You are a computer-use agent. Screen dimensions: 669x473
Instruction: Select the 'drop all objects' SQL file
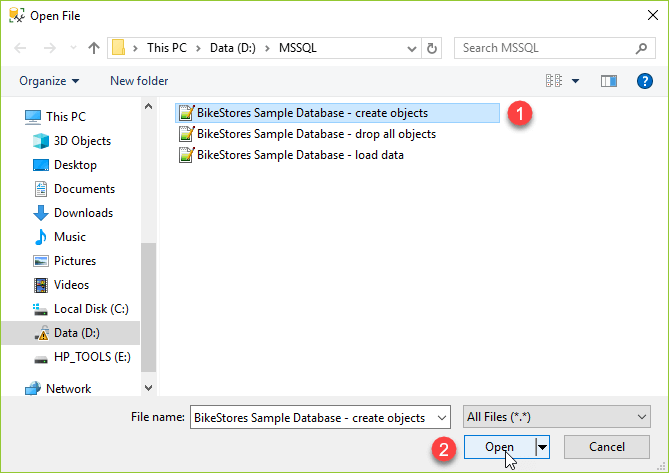tap(316, 134)
